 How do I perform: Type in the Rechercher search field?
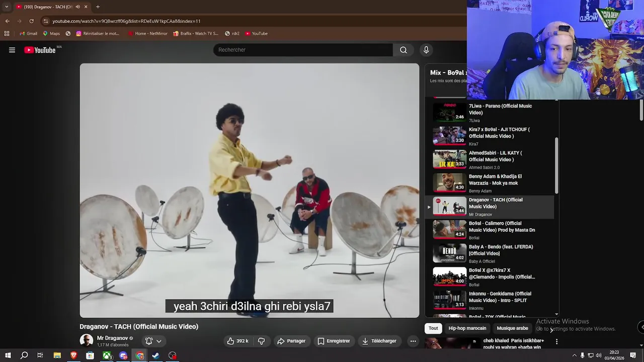coord(303,50)
